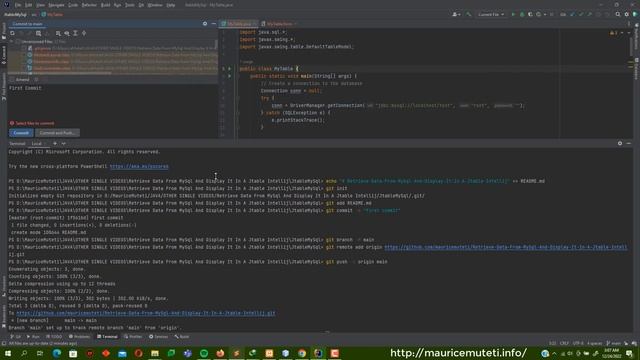Open Chrome from the taskbar

(x=302, y=353)
